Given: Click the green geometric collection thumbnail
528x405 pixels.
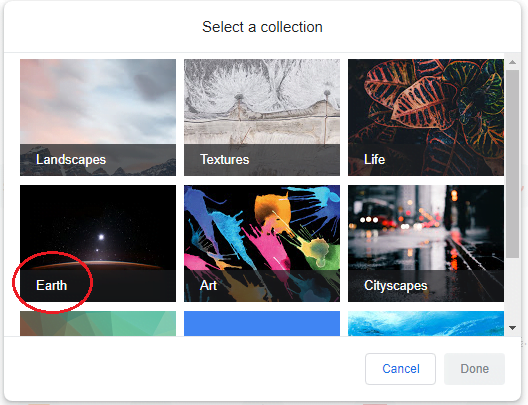Looking at the screenshot, I should tap(98, 323).
